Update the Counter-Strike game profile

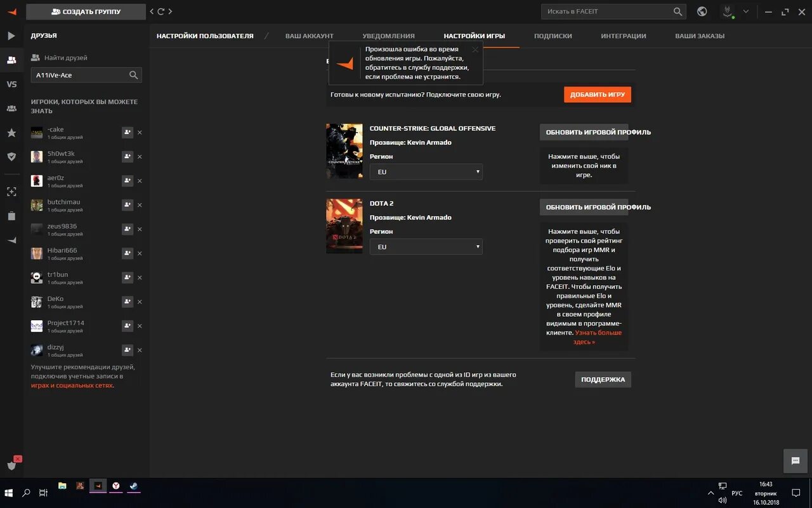click(x=584, y=132)
